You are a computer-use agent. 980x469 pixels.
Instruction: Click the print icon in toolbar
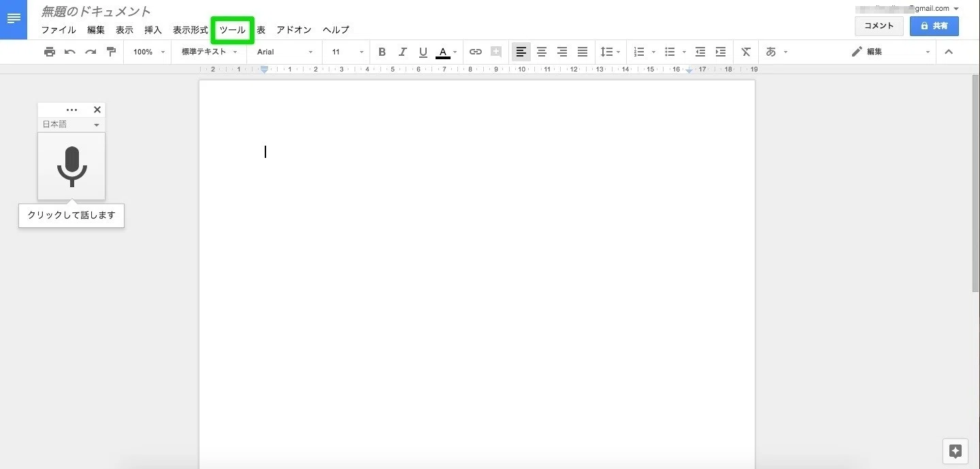tap(49, 52)
